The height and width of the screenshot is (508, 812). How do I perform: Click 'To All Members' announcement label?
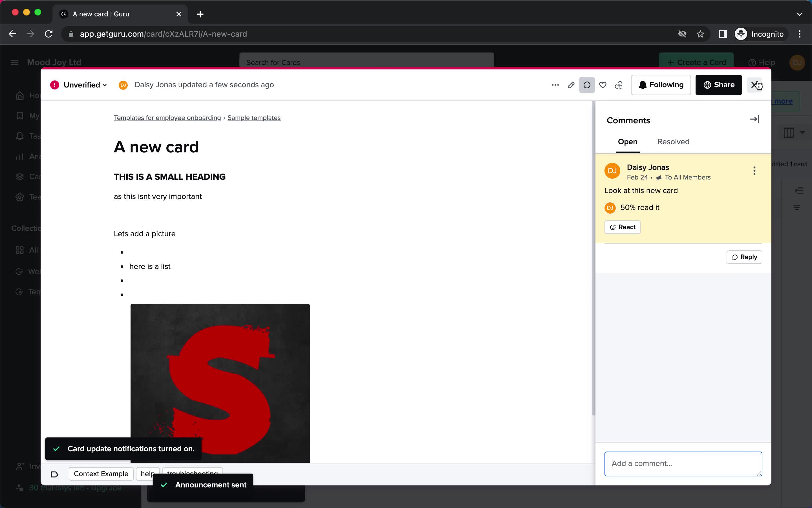tap(687, 178)
